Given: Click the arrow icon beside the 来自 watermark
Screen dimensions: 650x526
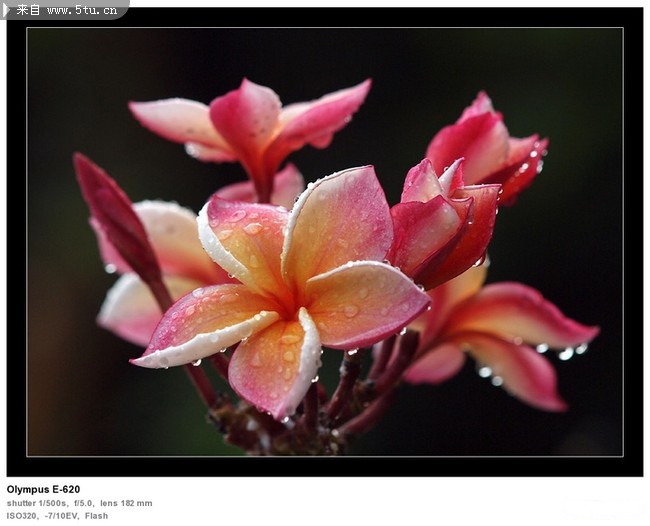Looking at the screenshot, I should coord(7,9).
